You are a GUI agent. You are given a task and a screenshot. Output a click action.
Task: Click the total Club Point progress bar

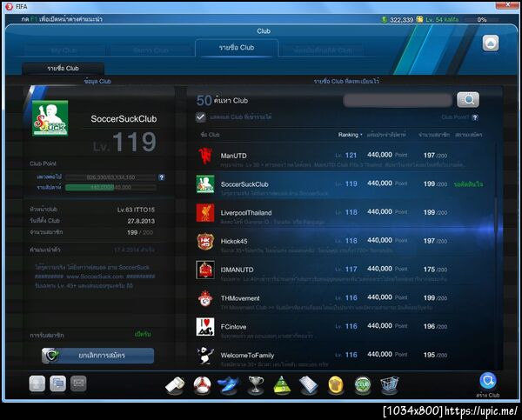[x=110, y=177]
